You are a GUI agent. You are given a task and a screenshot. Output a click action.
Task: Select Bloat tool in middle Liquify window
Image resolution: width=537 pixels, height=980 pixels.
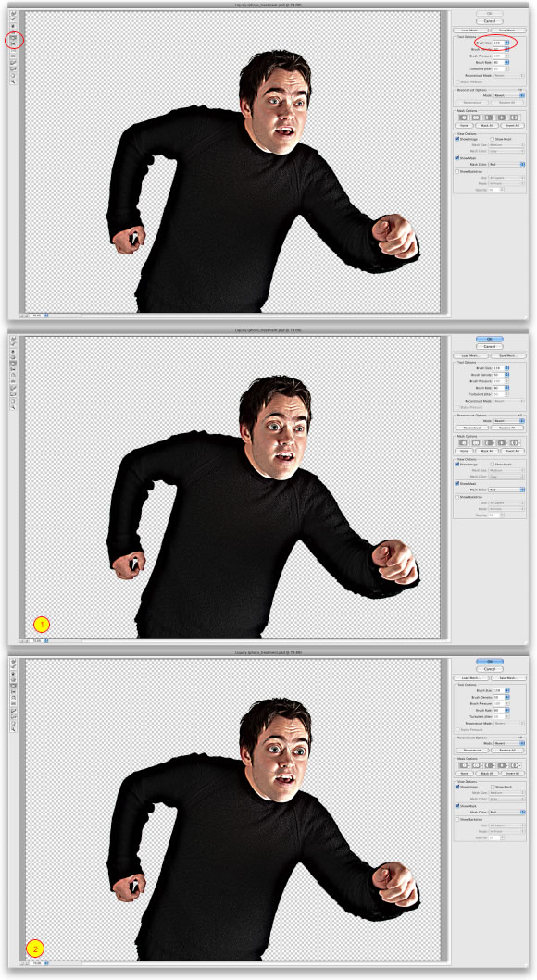(x=13, y=363)
